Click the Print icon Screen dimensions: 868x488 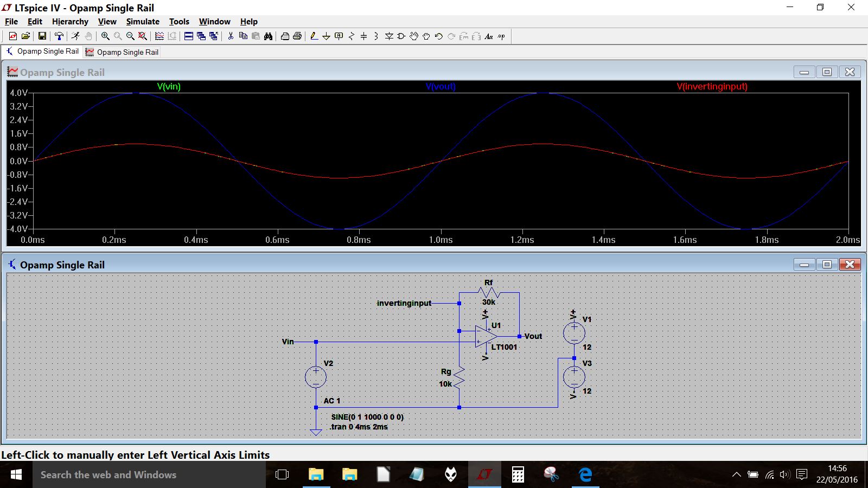coord(297,36)
